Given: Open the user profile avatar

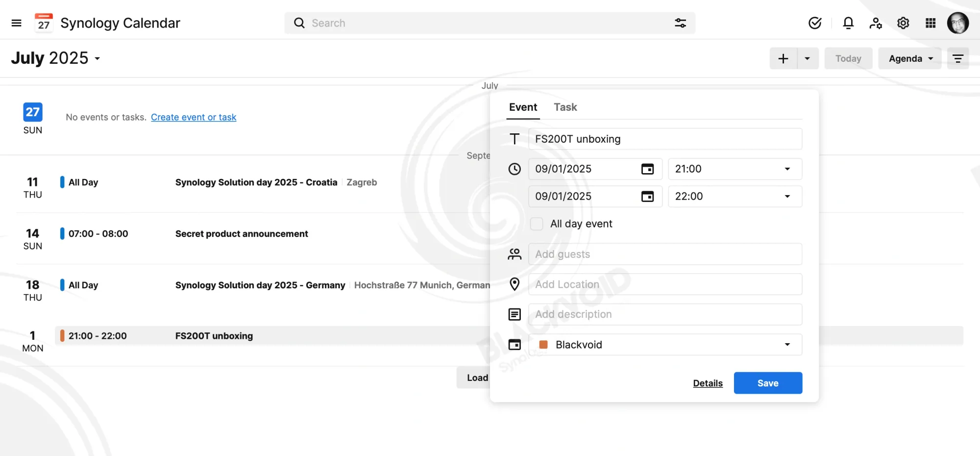Looking at the screenshot, I should (x=958, y=23).
